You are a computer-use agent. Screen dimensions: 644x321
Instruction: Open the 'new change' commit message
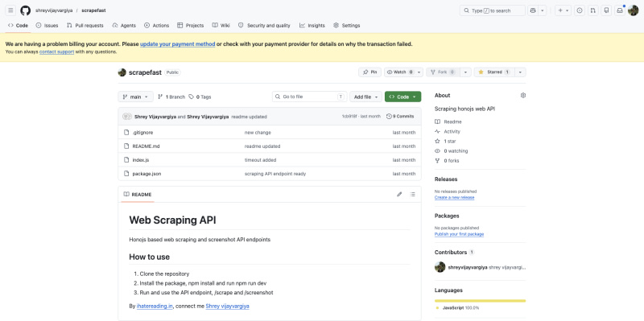tap(258, 133)
